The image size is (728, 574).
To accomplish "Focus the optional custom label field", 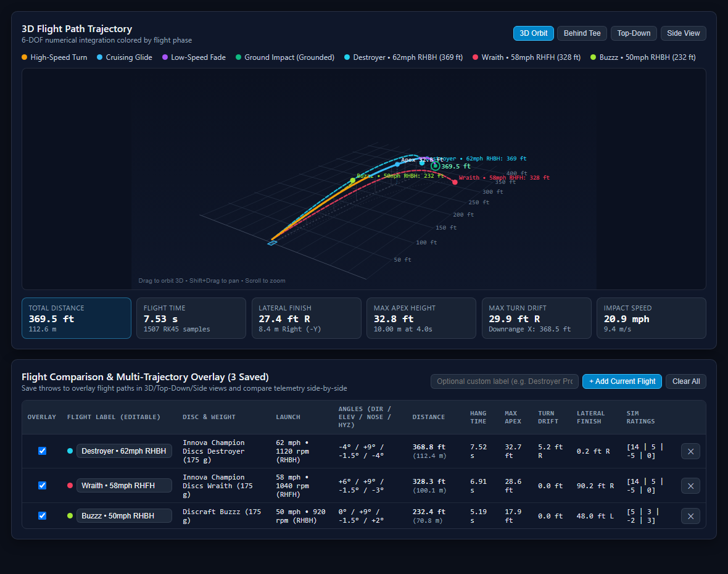I will coord(504,381).
